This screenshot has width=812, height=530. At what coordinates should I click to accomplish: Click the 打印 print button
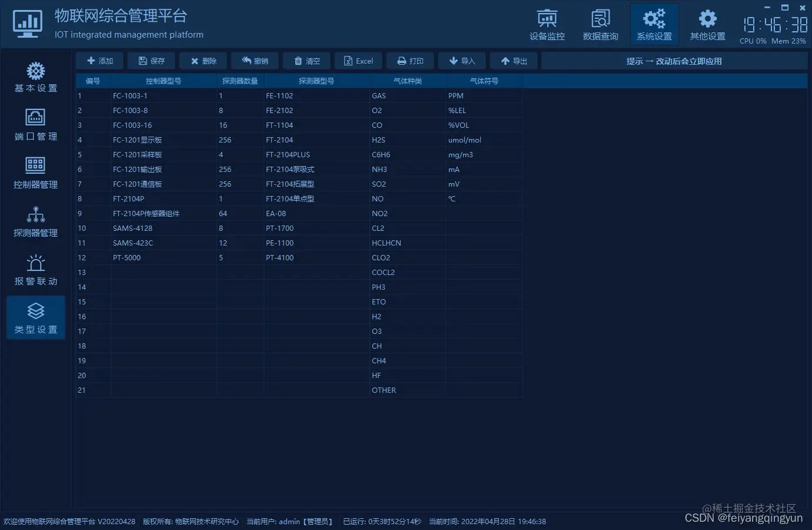[410, 60]
